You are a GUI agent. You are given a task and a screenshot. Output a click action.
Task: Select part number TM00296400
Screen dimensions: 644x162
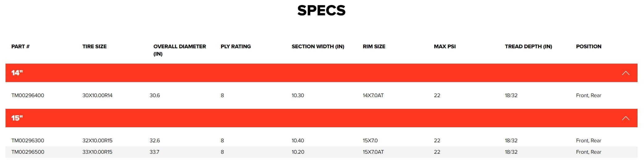tap(28, 95)
